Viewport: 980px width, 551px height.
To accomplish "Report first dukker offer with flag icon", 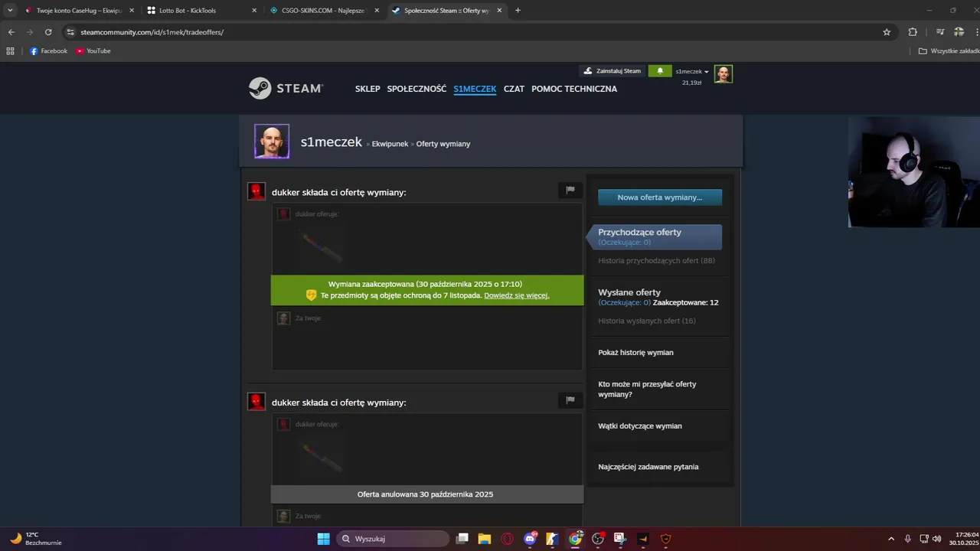I will [570, 190].
